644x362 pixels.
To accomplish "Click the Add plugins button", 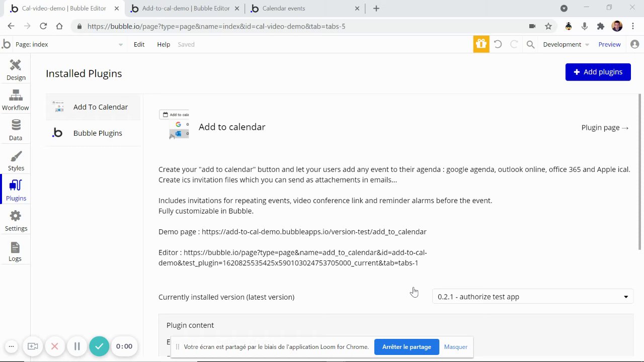I will click(x=598, y=72).
